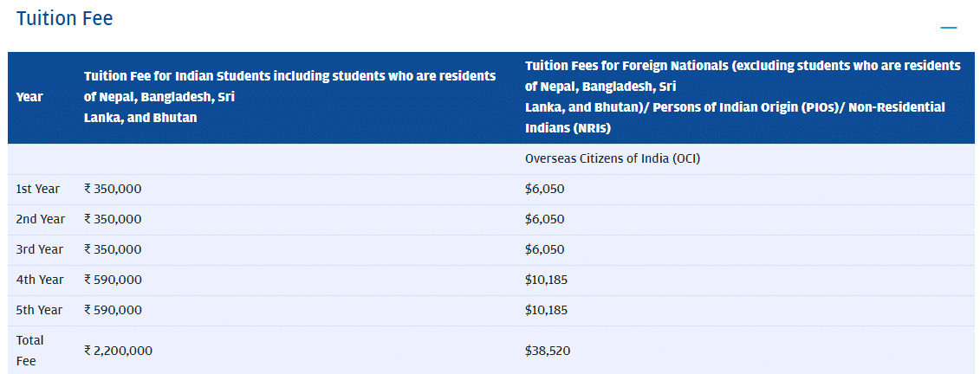
Task: Collapse the Tuition Fee section with minus icon
Action: click(x=949, y=28)
